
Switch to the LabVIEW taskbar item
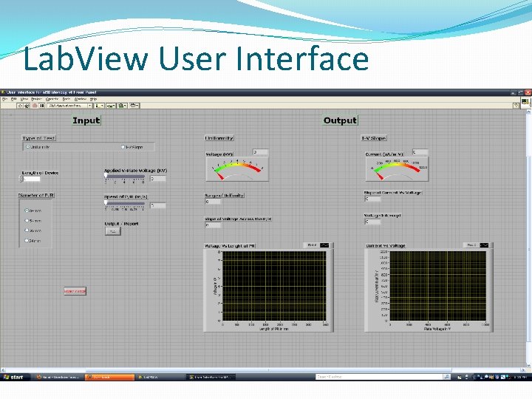coord(160,377)
